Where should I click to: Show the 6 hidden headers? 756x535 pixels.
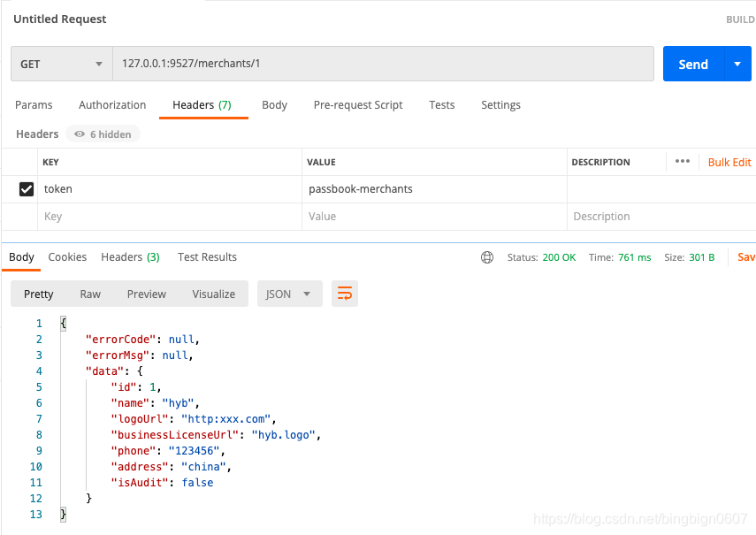(x=103, y=134)
